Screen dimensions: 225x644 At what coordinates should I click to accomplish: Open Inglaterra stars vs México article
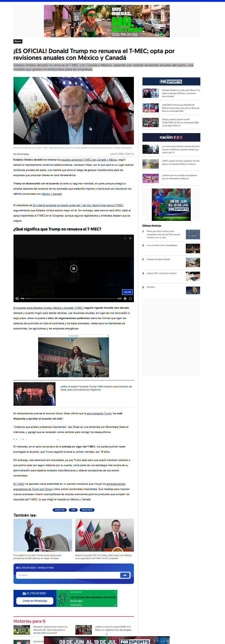click(179, 177)
